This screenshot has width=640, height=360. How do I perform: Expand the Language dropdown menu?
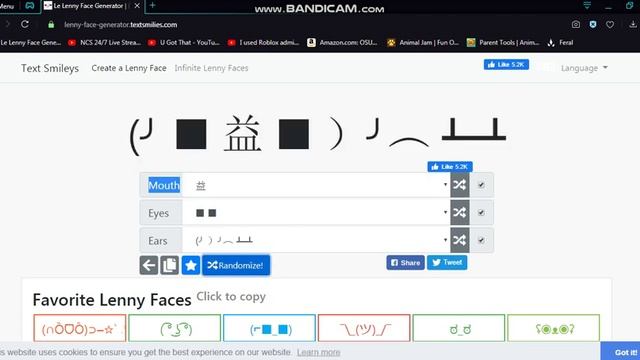pos(584,68)
